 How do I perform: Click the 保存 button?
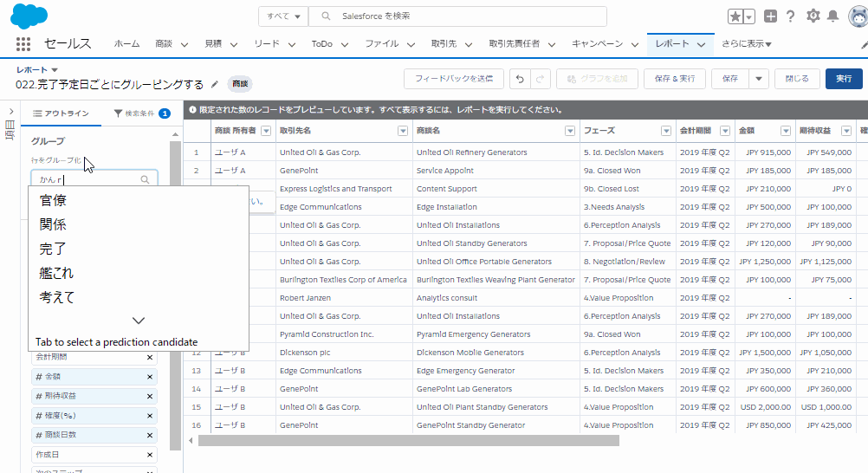tap(730, 79)
